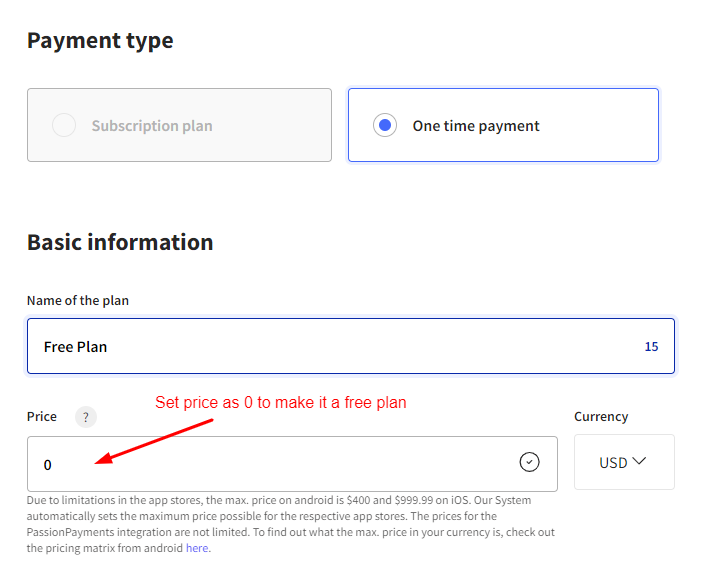Image resolution: width=719 pixels, height=576 pixels.
Task: Click the 'Basic information' heading text
Action: (120, 242)
